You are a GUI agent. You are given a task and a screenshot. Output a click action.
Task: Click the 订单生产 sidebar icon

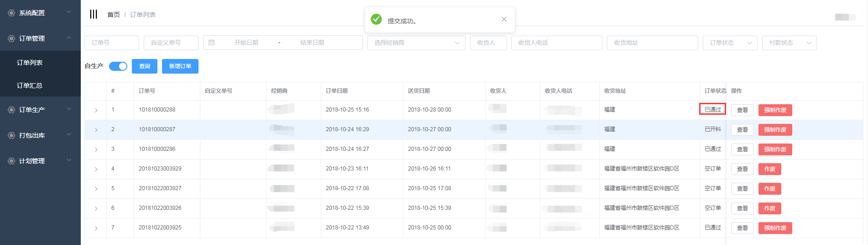(11, 110)
